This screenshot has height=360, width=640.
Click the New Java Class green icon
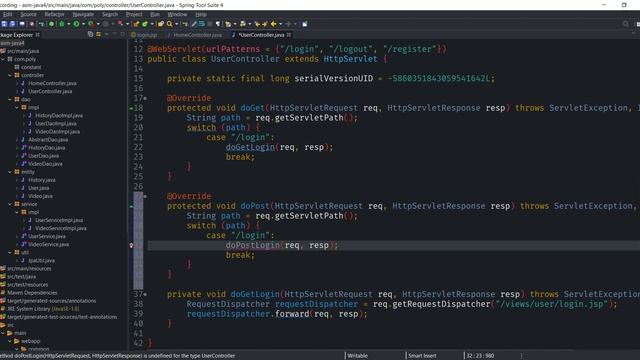point(144,24)
